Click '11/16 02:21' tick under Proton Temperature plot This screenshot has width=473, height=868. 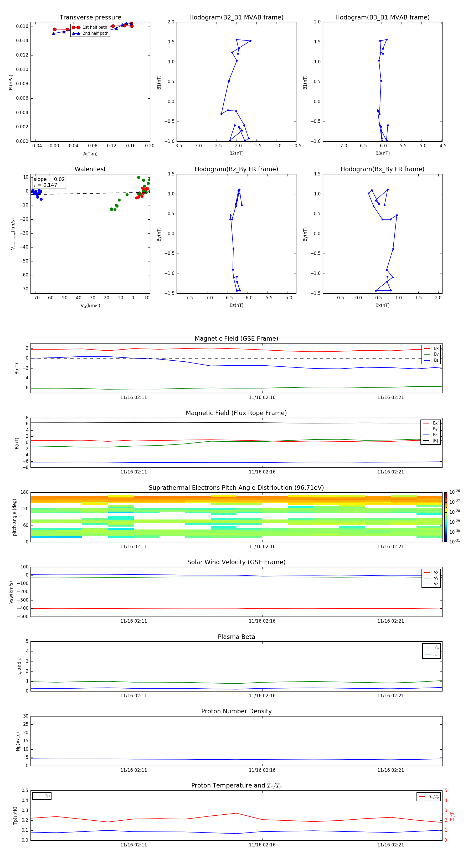[390, 845]
